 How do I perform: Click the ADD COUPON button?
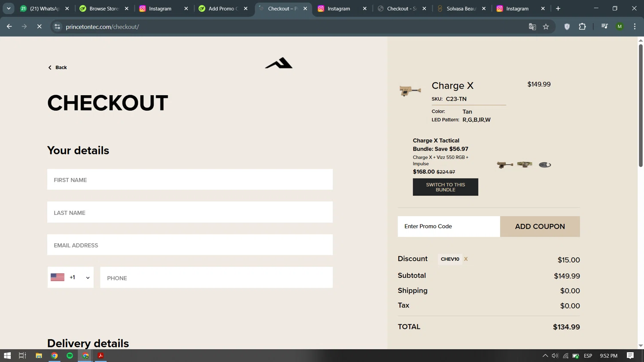[540, 226]
